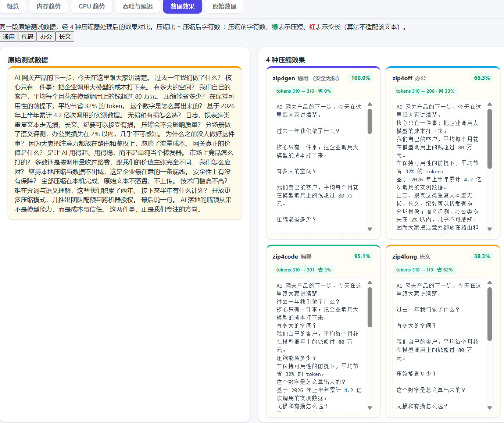Viewport: 504px width, 423px height.
Task: Click the 原始测试数据 heading
Action: point(28,60)
